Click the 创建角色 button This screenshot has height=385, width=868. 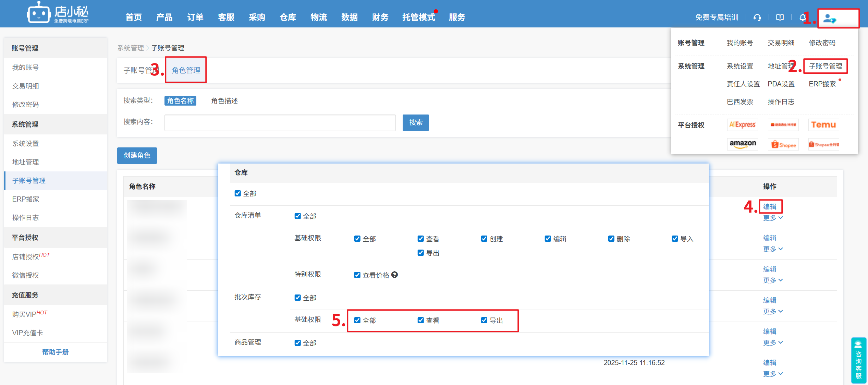(137, 156)
